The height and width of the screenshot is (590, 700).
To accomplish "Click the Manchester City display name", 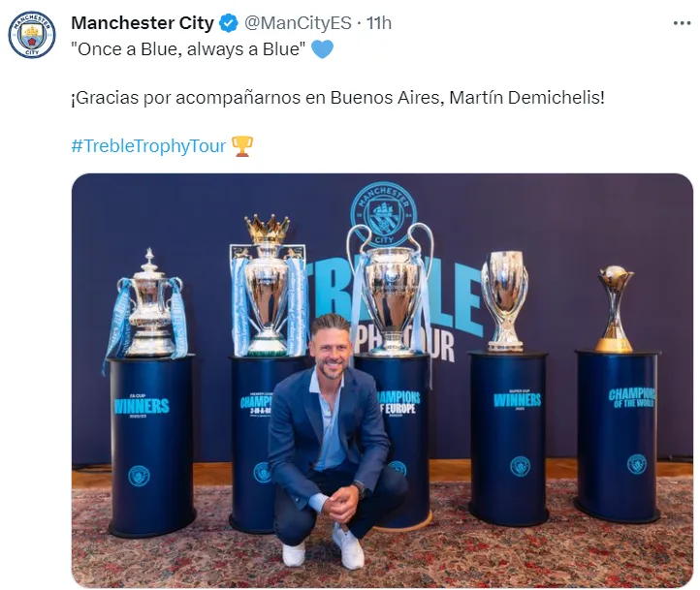I will point(143,23).
